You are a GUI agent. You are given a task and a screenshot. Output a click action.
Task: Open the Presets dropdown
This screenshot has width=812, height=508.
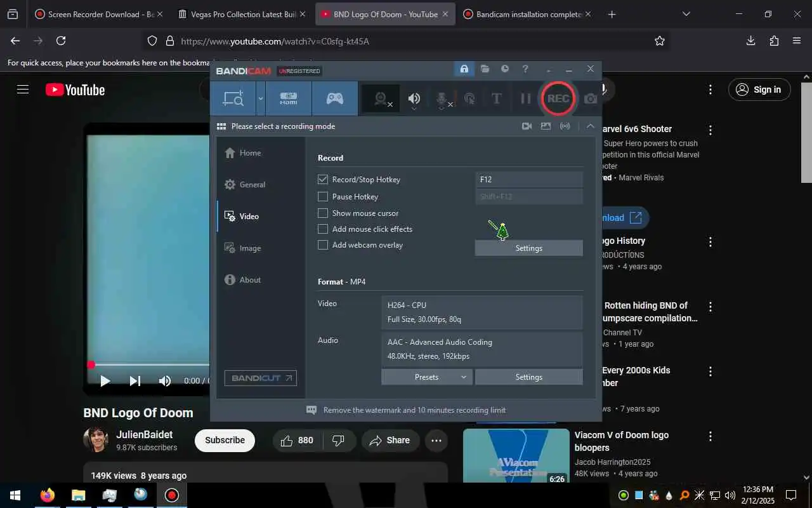[x=427, y=377]
